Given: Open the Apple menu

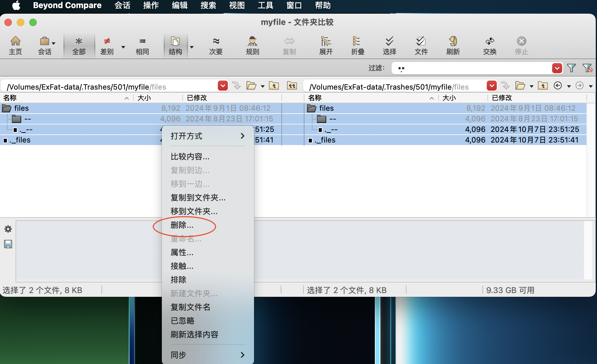Looking at the screenshot, I should [16, 5].
